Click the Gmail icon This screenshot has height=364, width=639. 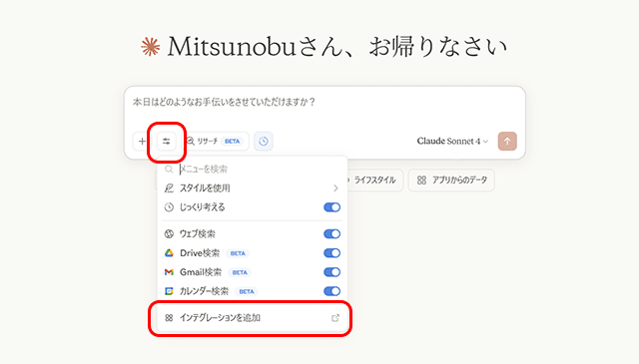click(169, 272)
